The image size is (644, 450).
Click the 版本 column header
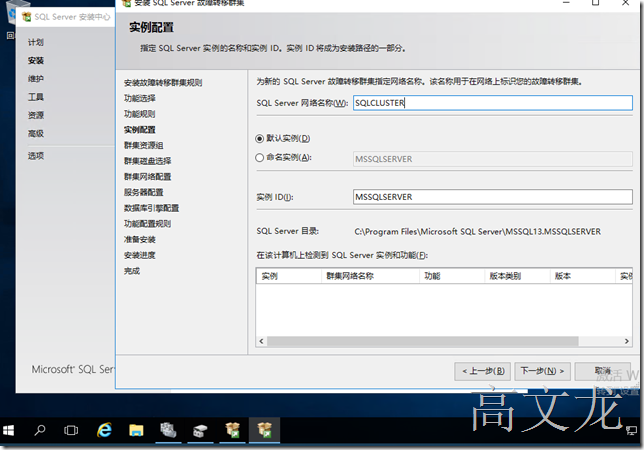582,276
